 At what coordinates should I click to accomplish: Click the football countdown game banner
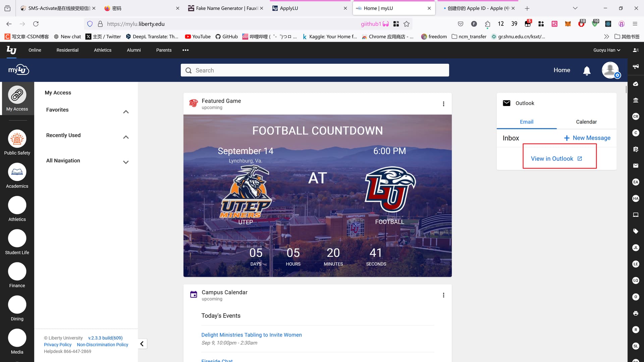317,196
